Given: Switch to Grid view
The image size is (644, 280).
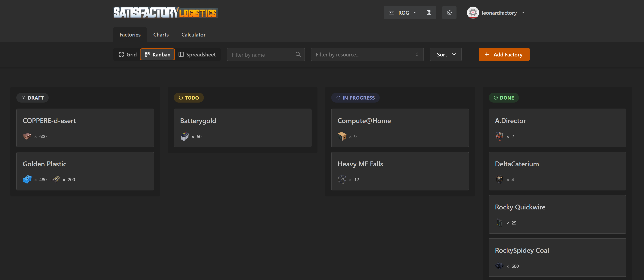Looking at the screenshot, I should click(128, 55).
